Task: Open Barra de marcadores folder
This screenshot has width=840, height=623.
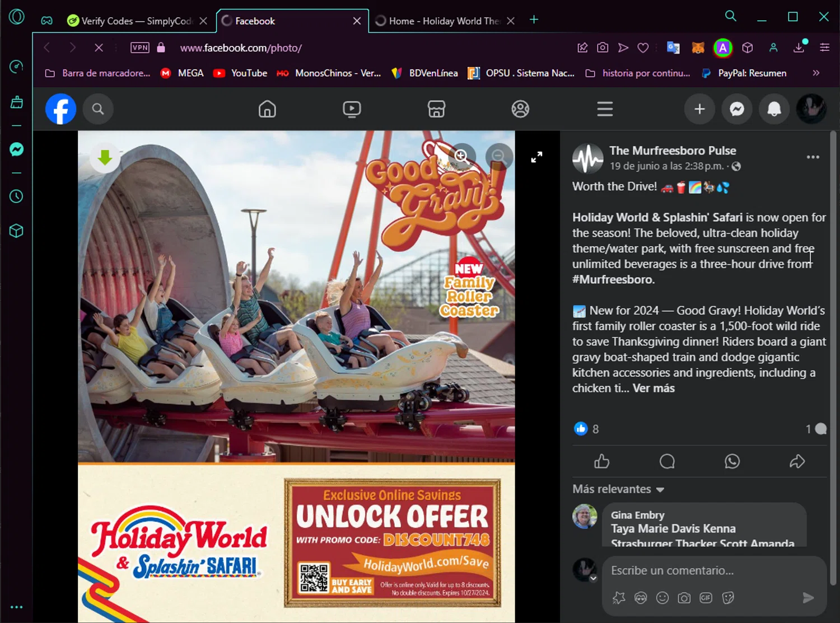Action: [x=97, y=73]
